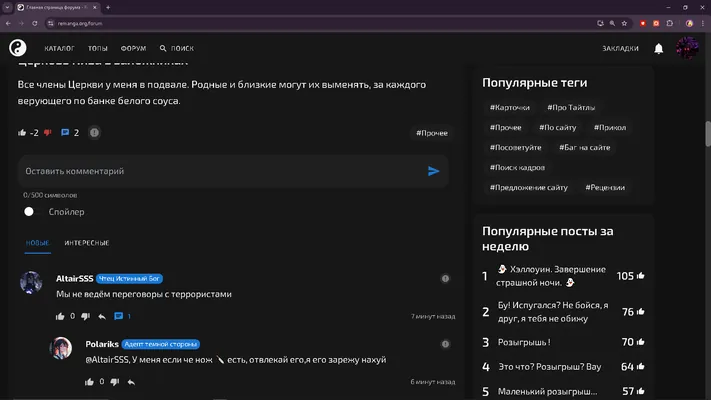The height and width of the screenshot is (400, 711).
Task: Report Polariks's comment
Action: [x=445, y=344]
